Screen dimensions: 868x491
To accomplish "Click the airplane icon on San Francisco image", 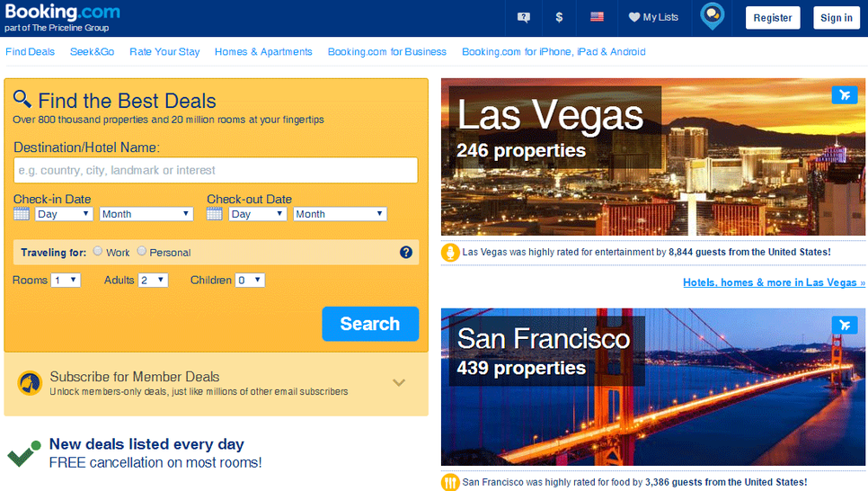I will click(845, 325).
